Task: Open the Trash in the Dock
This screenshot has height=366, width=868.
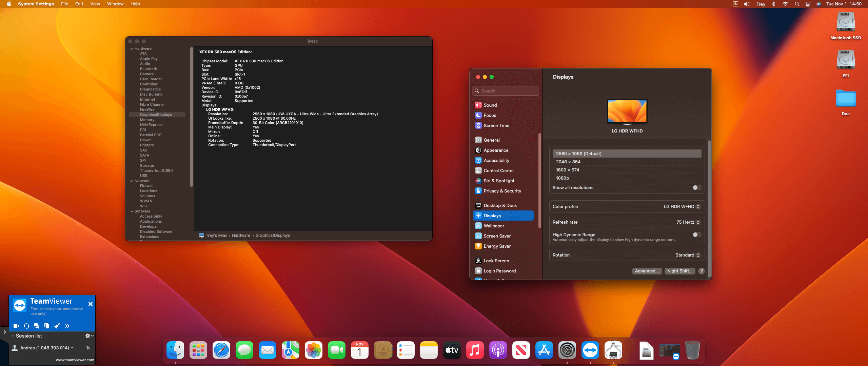Action: (x=692, y=350)
